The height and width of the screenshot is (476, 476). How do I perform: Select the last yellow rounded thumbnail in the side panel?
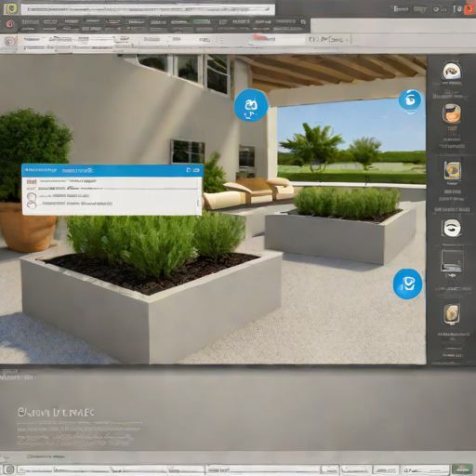pos(452,313)
